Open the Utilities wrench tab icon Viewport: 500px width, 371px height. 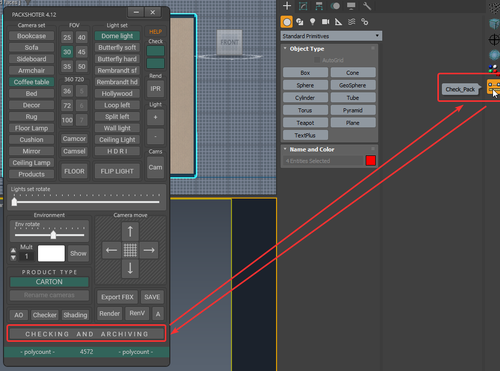367,6
